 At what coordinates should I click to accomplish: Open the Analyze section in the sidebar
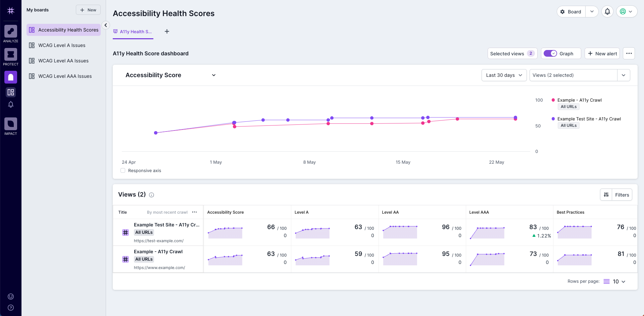[10, 33]
